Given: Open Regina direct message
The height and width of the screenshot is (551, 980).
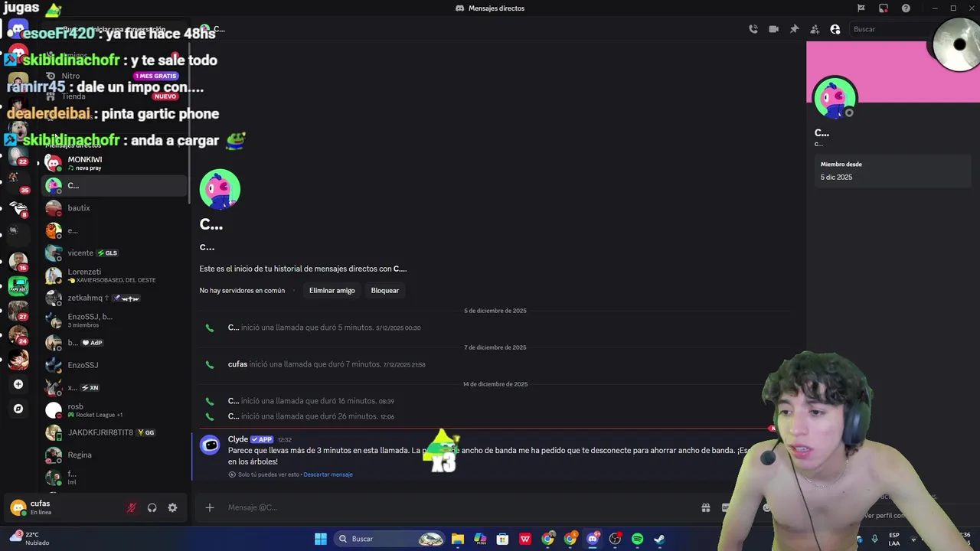Looking at the screenshot, I should pos(115,455).
